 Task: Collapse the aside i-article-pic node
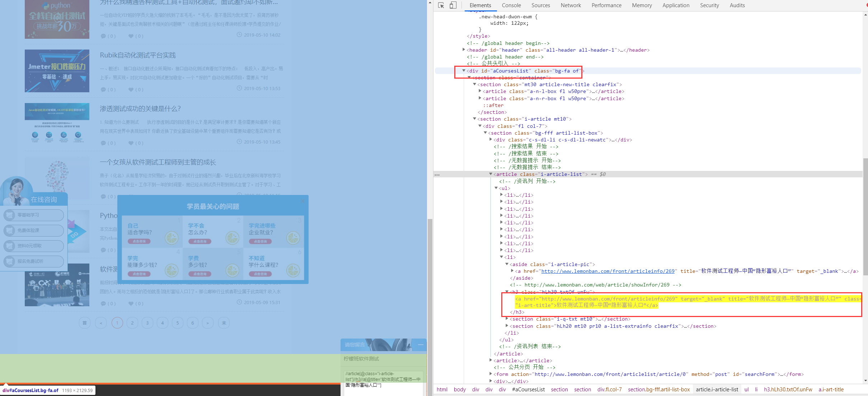pyautogui.click(x=507, y=264)
